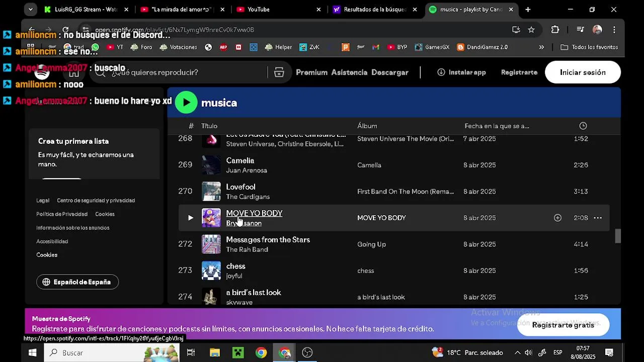Click the Camelia album thumbnail
Viewport: 644px width, 362px height.
(x=211, y=165)
